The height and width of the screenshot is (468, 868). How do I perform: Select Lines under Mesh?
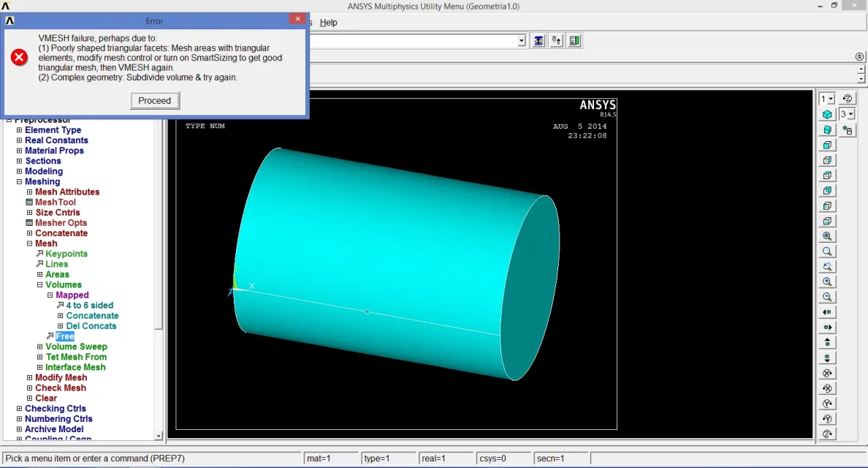[x=56, y=264]
